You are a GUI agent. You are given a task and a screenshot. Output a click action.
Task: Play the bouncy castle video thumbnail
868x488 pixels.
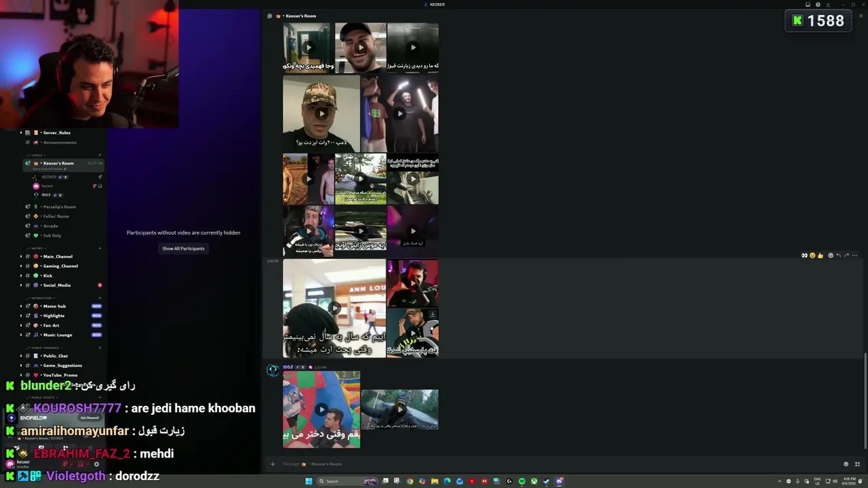(321, 409)
